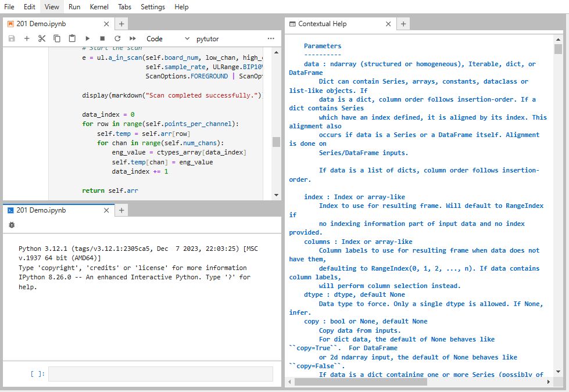569x392 pixels.
Task: Open the Settings menu
Action: 153,7
